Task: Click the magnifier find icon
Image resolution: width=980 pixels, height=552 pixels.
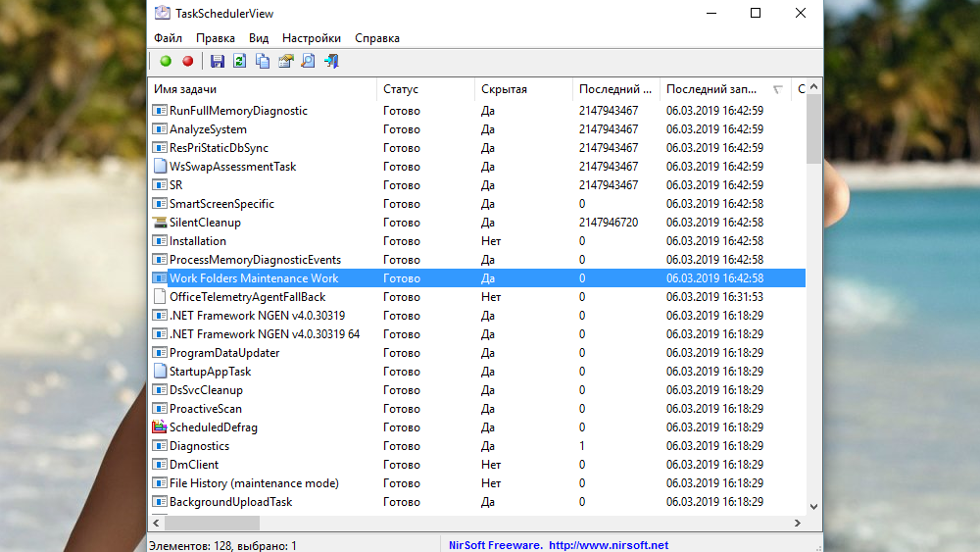Action: click(x=308, y=62)
